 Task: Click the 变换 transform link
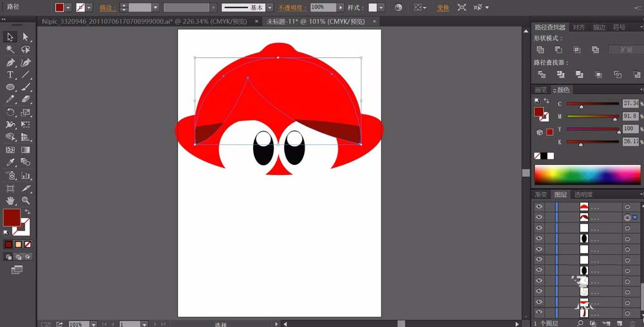443,8
